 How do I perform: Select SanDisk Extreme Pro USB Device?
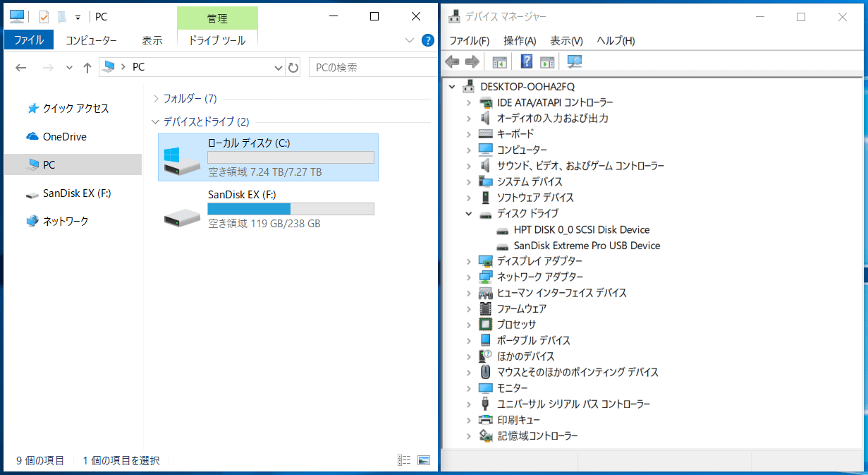point(587,246)
